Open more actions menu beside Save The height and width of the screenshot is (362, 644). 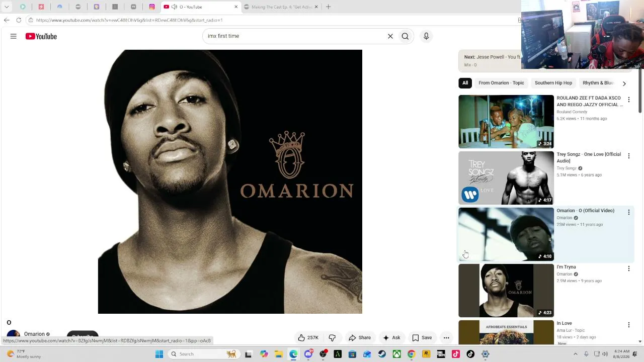(446, 338)
